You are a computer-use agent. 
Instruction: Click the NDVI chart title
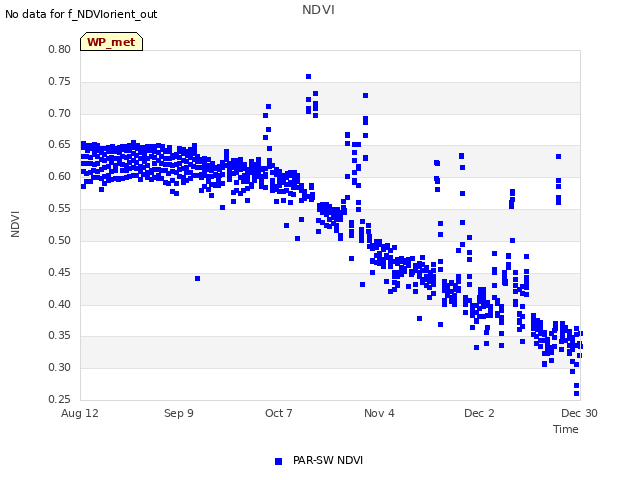318,10
